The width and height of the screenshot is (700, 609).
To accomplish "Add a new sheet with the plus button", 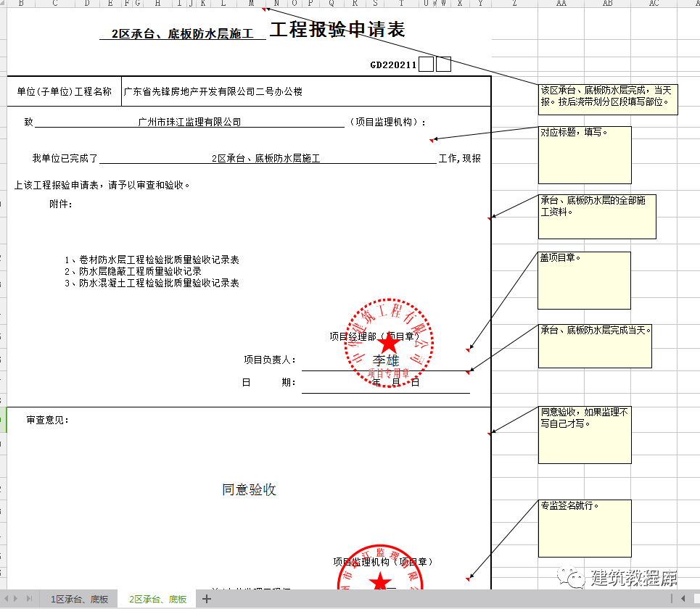I will coord(207,599).
